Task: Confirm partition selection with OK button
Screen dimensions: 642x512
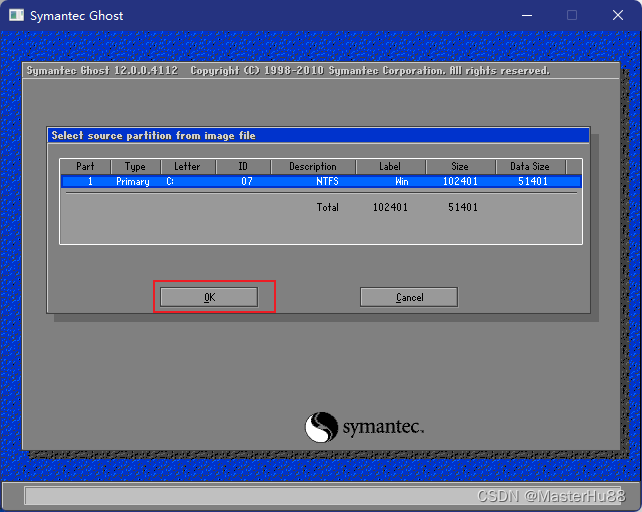Action: tap(209, 297)
